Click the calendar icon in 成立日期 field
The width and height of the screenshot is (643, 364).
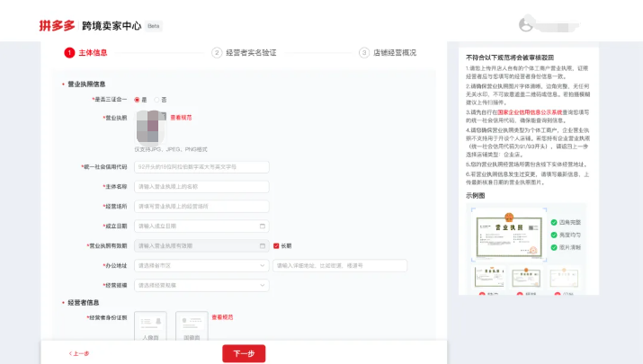(x=262, y=226)
